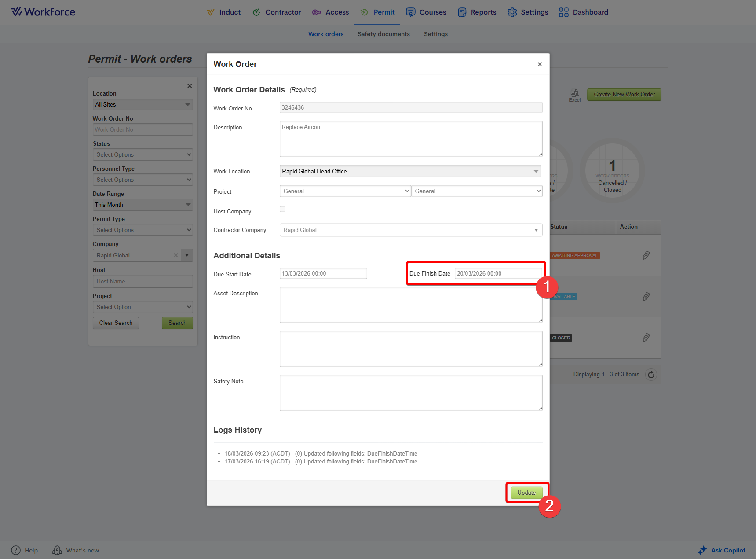Expand the Work Location dropdown
756x559 pixels.
tap(536, 171)
